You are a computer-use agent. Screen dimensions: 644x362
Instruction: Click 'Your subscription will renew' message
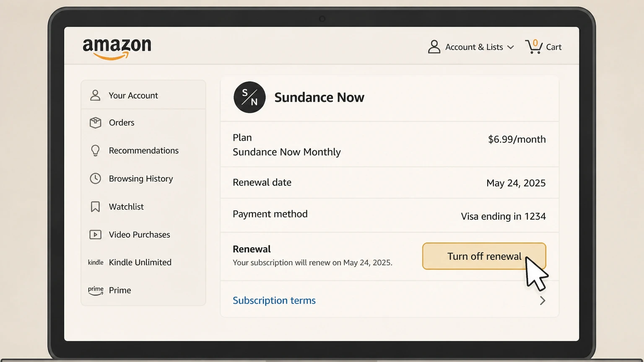coord(312,263)
